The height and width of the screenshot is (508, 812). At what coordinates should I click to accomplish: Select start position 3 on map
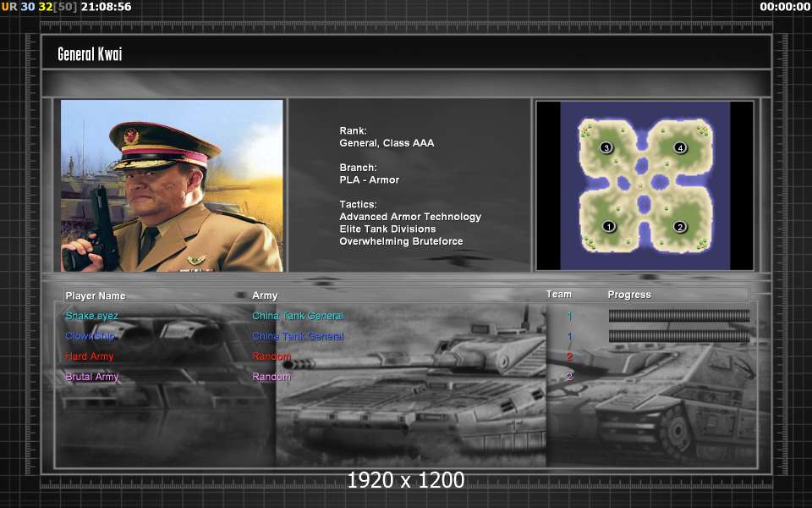coord(606,147)
